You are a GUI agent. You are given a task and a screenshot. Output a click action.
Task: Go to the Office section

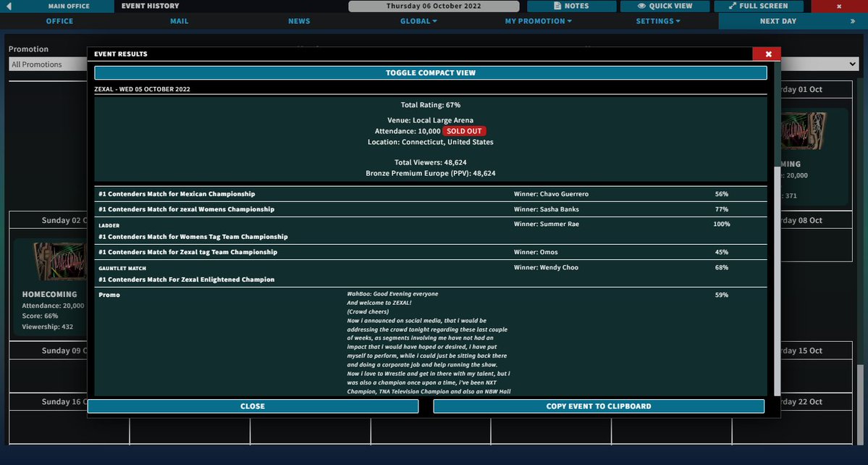tap(60, 21)
